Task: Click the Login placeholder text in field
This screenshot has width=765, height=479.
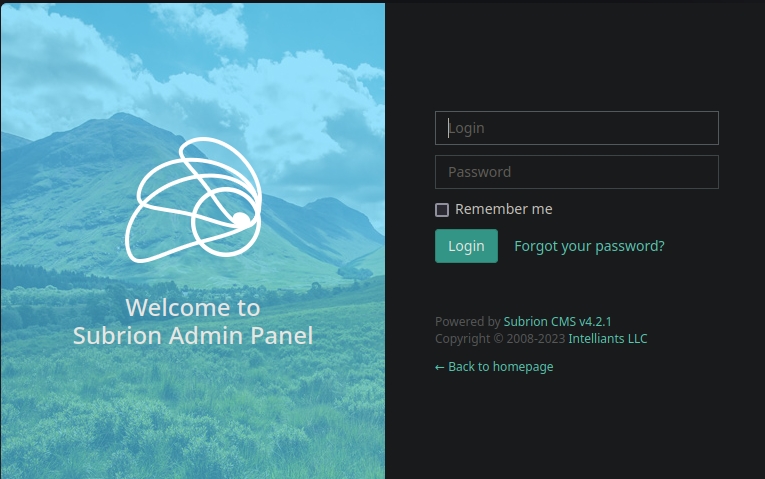Action: [x=467, y=128]
